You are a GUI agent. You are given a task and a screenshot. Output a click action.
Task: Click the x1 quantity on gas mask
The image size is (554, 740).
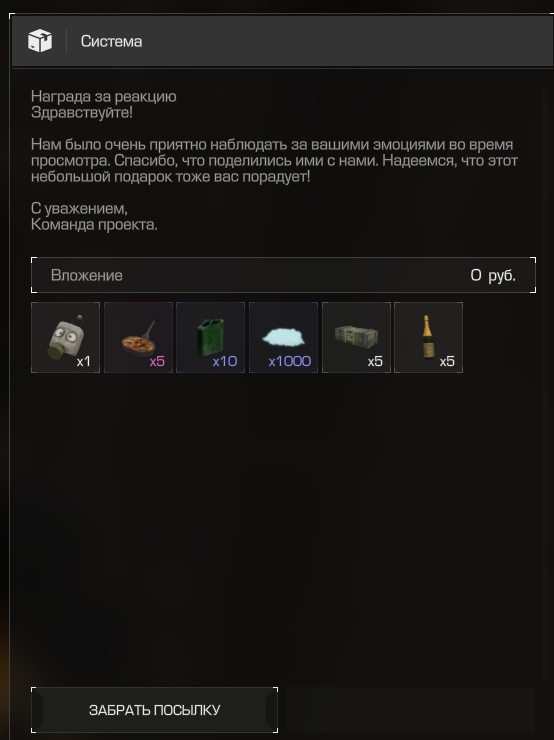pyautogui.click(x=84, y=361)
